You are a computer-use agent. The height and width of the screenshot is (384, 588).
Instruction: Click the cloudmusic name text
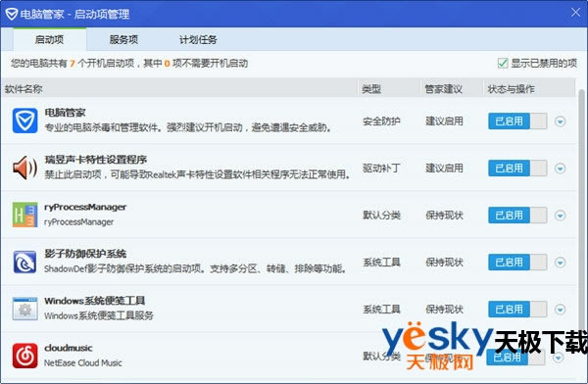point(69,348)
